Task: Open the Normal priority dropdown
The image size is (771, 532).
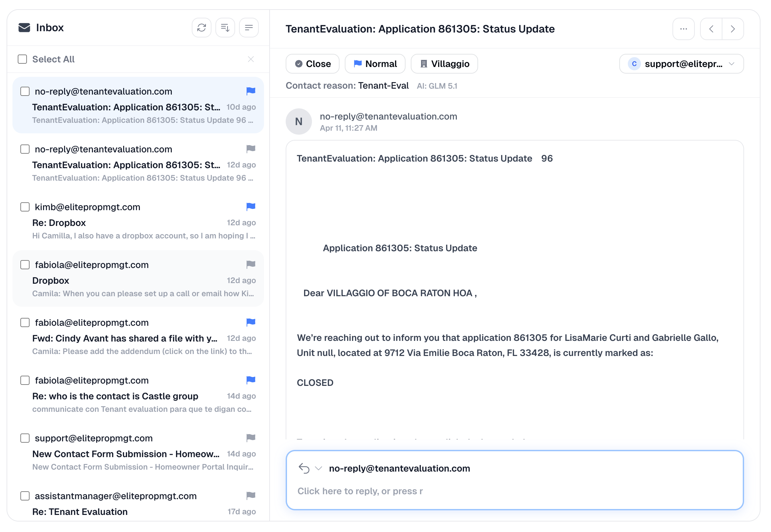Action: click(x=375, y=64)
